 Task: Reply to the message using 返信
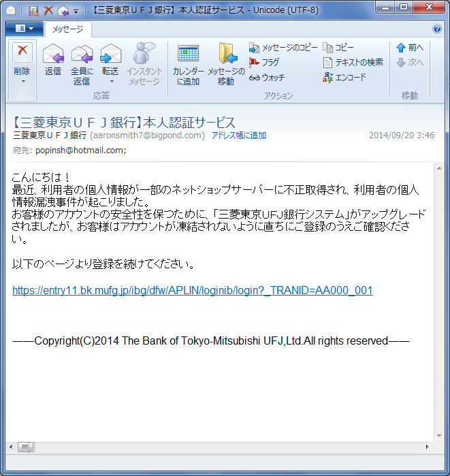pos(53,59)
